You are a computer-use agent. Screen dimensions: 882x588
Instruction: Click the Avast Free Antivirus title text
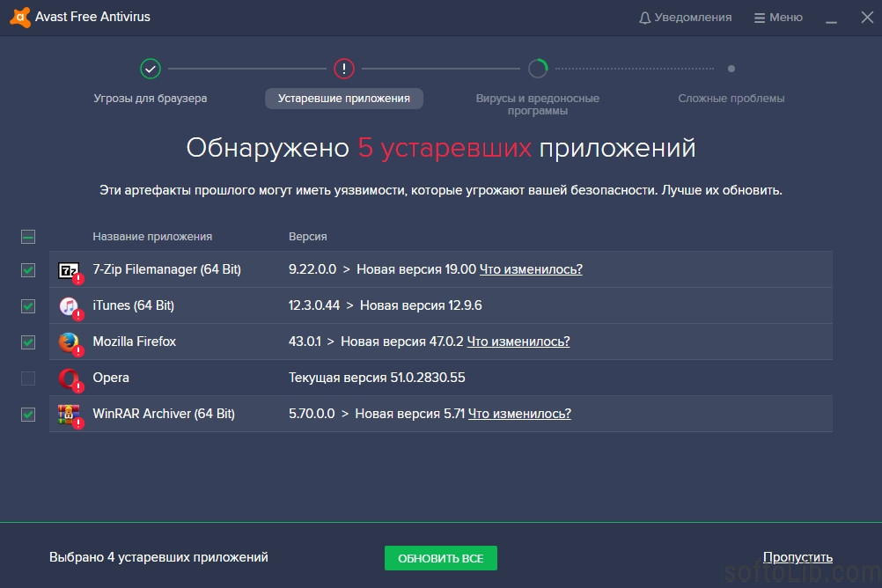pos(92,17)
